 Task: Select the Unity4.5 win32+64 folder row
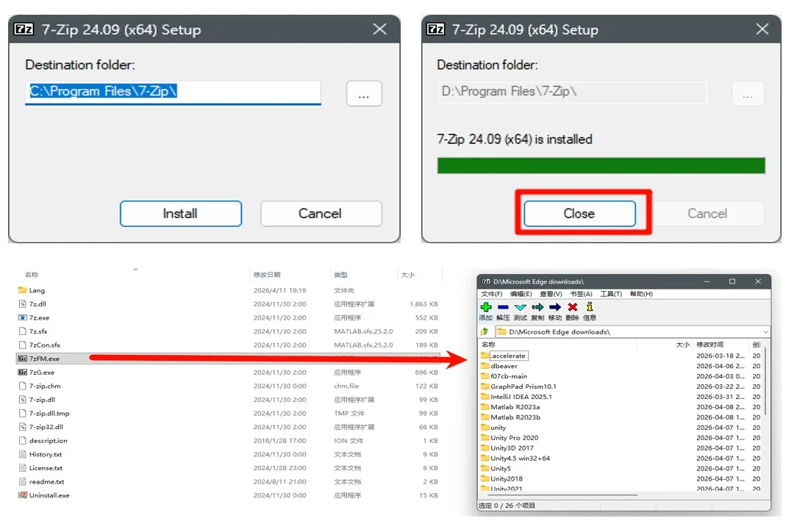coord(621,458)
